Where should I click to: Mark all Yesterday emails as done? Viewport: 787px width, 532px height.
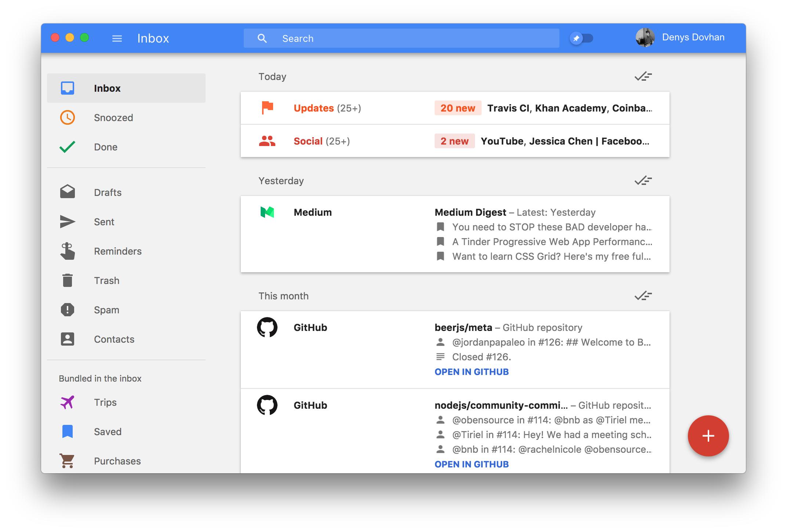click(x=643, y=181)
